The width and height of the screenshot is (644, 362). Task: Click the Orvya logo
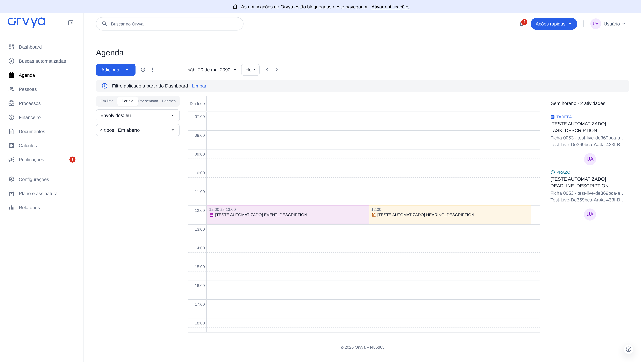[x=26, y=22]
